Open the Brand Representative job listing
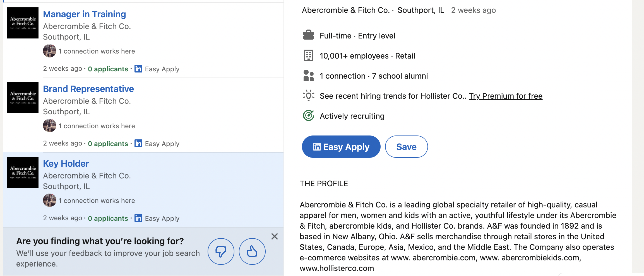The image size is (644, 276). (x=88, y=89)
